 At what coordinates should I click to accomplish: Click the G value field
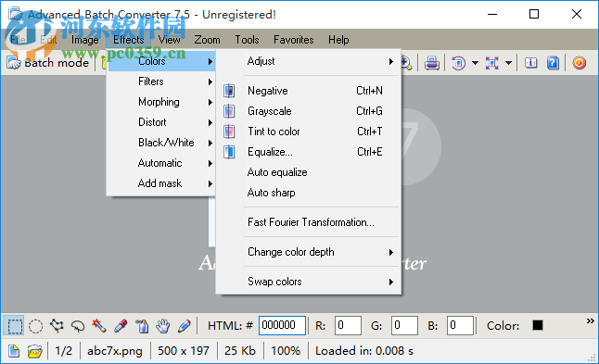click(404, 325)
